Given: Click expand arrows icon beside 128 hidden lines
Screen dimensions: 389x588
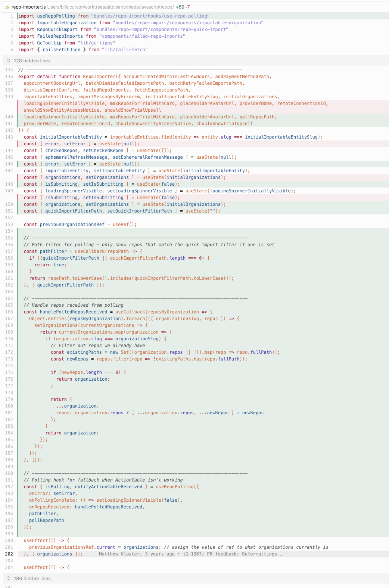Looking at the screenshot, I should 9,61.
